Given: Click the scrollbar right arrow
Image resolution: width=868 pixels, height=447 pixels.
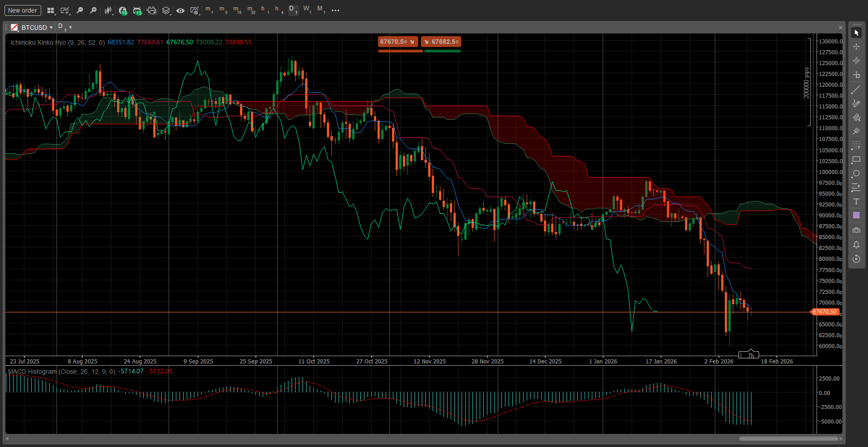Looking at the screenshot, I should click(841, 438).
